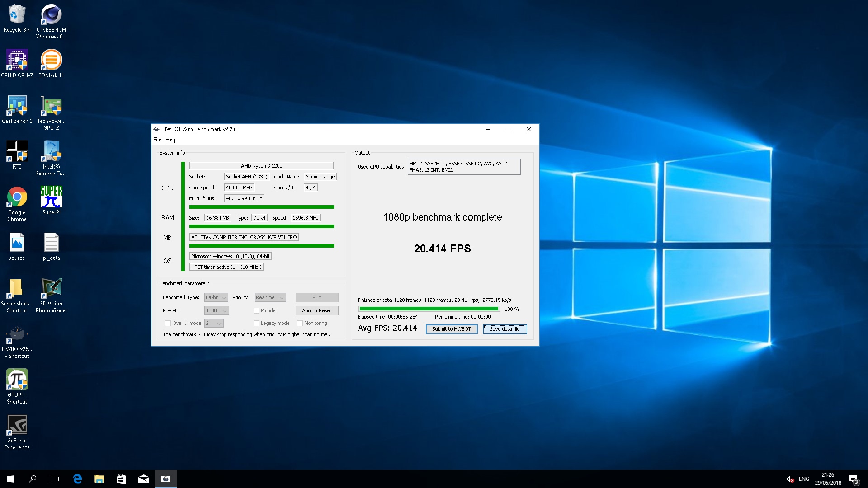Open the Priority Realtime dropdown

point(270,297)
